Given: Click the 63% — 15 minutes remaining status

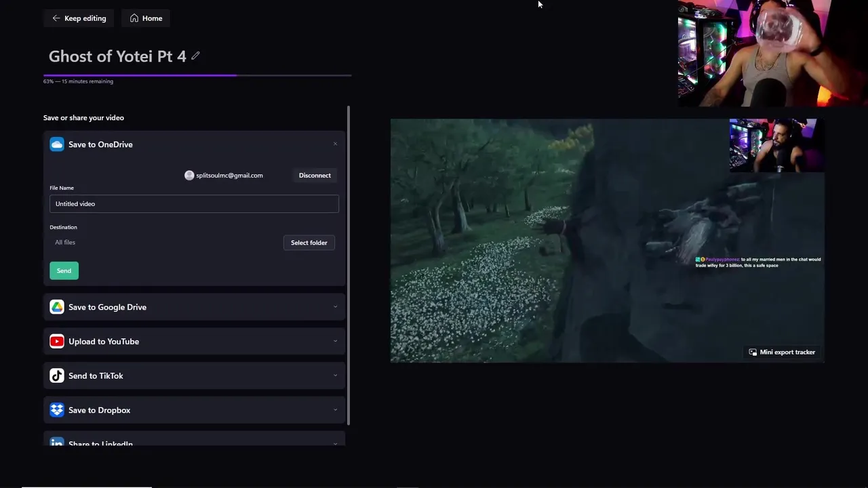Looking at the screenshot, I should (78, 81).
